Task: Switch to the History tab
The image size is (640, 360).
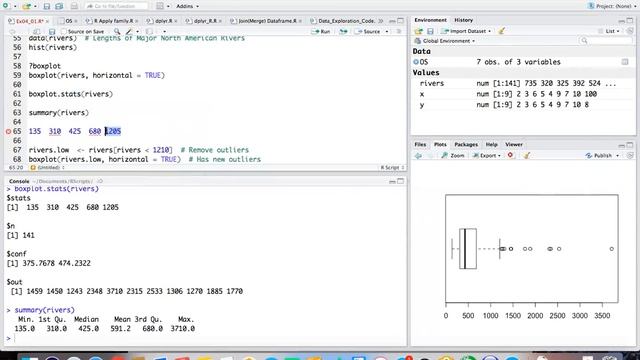Action: click(x=464, y=20)
